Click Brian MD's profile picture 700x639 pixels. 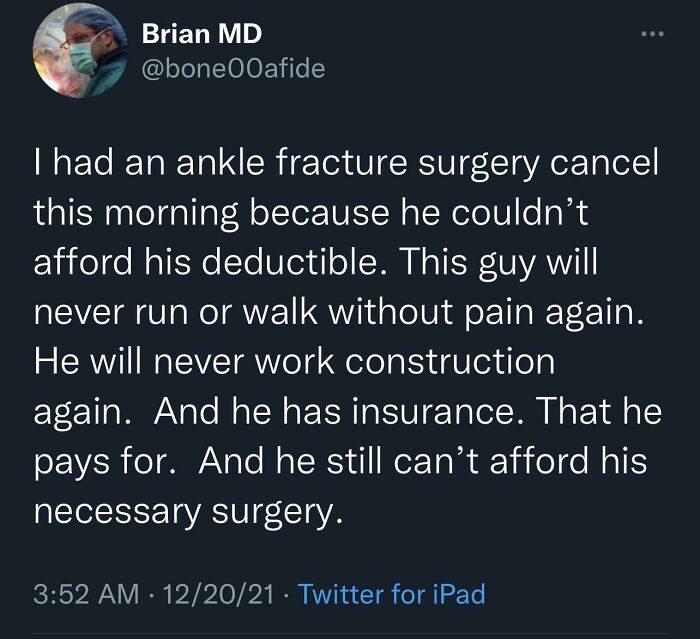(x=75, y=58)
